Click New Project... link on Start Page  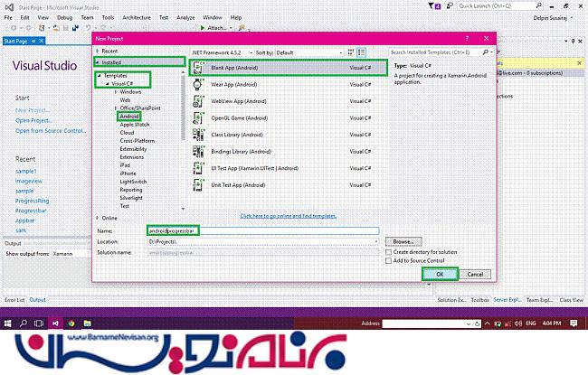tap(33, 110)
